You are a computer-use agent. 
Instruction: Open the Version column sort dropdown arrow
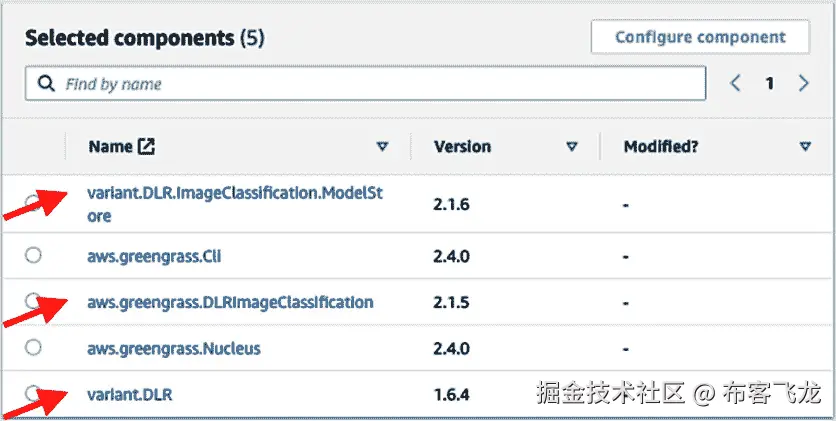tap(572, 147)
